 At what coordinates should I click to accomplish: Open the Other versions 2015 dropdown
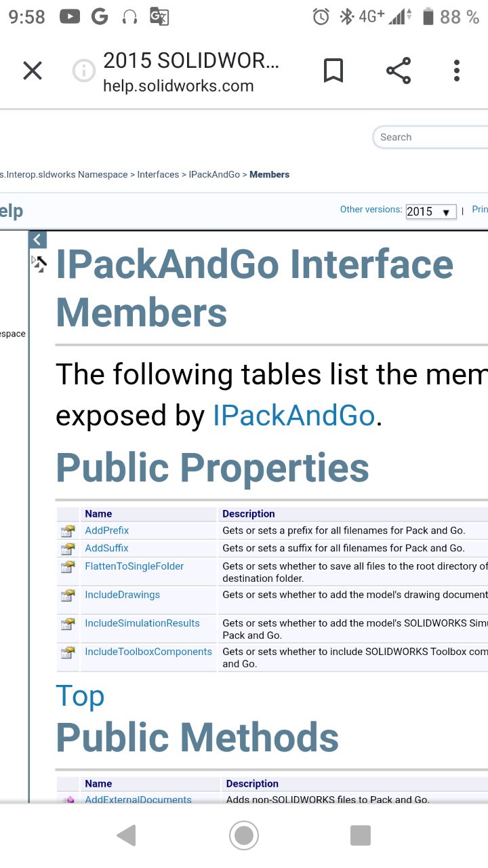point(431,212)
